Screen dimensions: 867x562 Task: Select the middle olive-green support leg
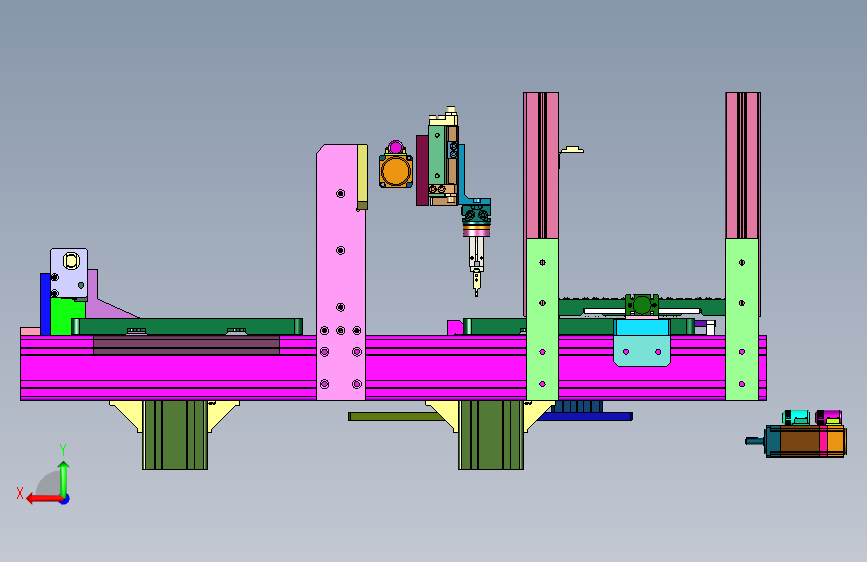coord(491,435)
